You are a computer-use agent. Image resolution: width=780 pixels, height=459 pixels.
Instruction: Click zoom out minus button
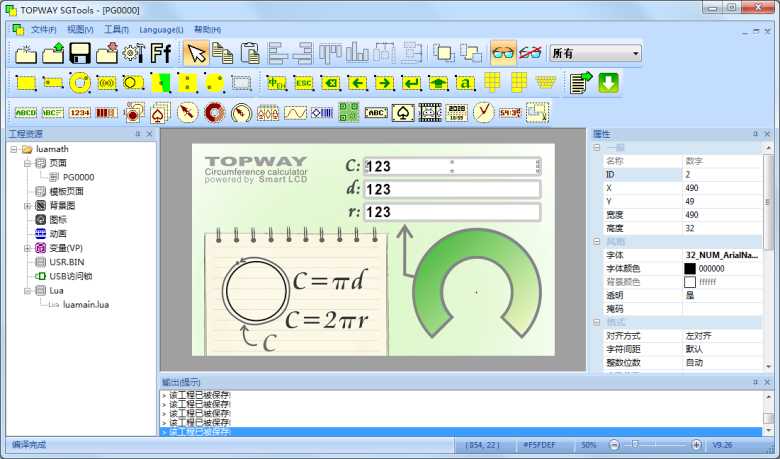coord(614,445)
